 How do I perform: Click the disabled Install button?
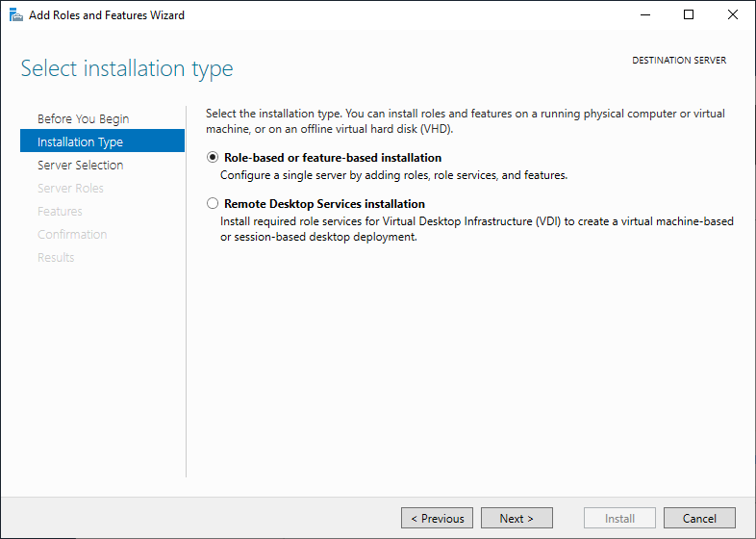point(619,519)
